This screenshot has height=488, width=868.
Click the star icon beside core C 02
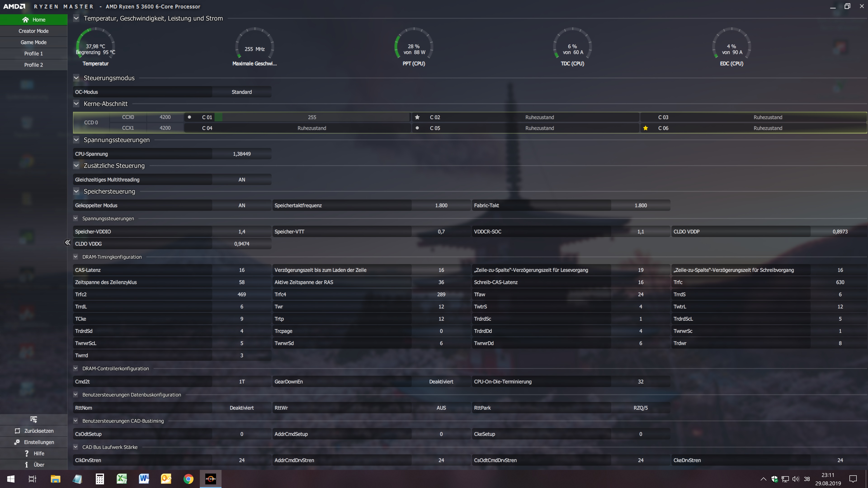click(417, 117)
